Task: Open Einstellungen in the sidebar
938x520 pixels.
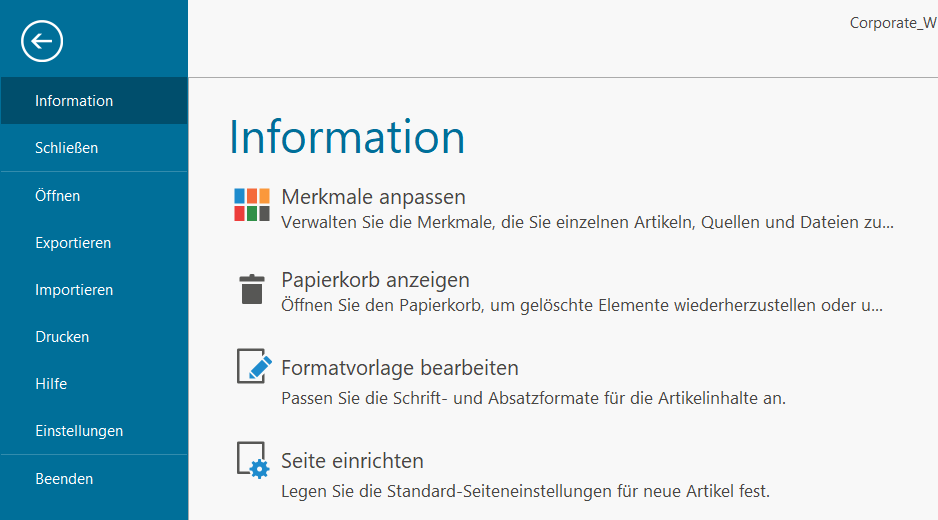Action: pyautogui.click(x=94, y=431)
